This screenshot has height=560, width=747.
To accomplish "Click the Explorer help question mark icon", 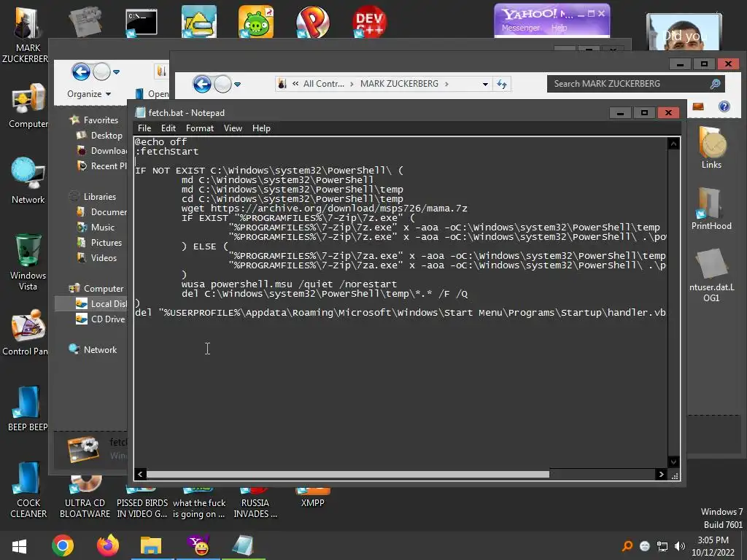I will pyautogui.click(x=724, y=106).
